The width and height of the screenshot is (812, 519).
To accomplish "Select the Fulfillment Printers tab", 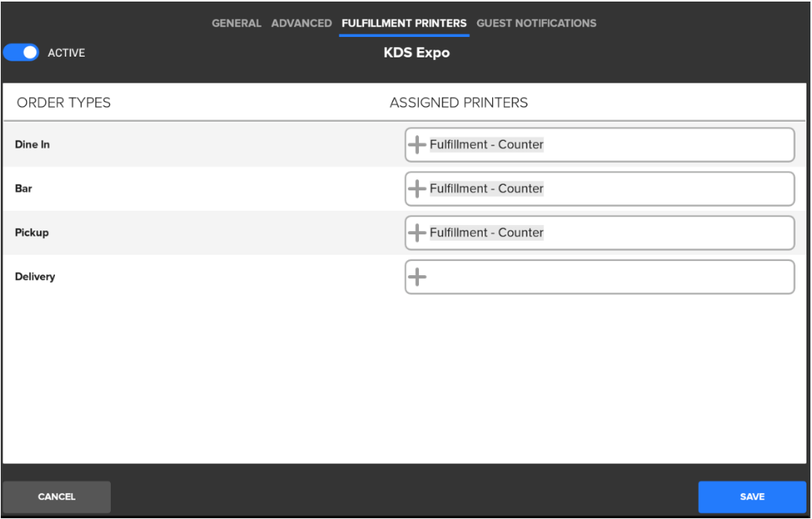I will 404,23.
